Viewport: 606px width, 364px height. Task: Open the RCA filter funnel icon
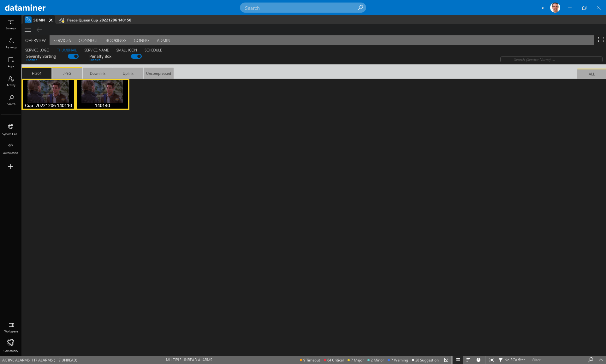coord(500,360)
